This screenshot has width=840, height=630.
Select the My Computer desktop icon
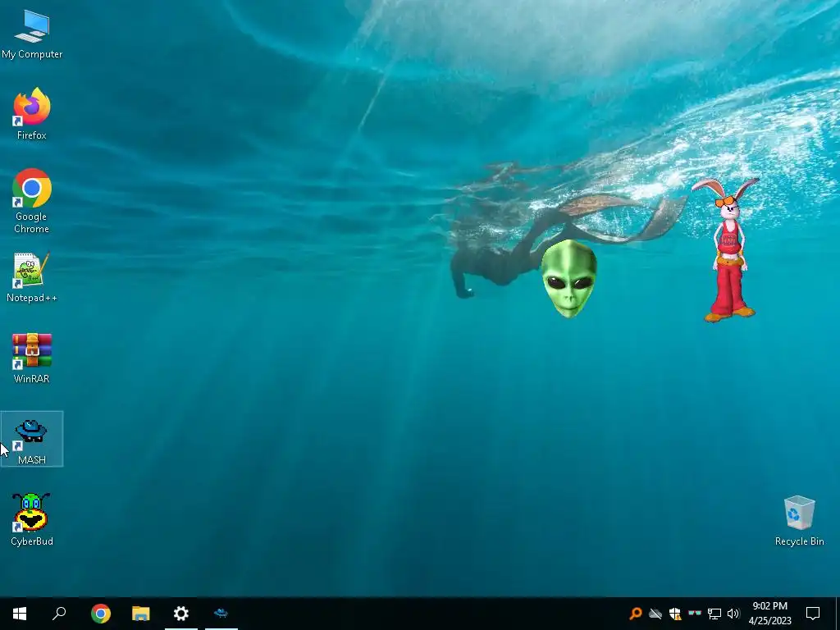tap(32, 34)
